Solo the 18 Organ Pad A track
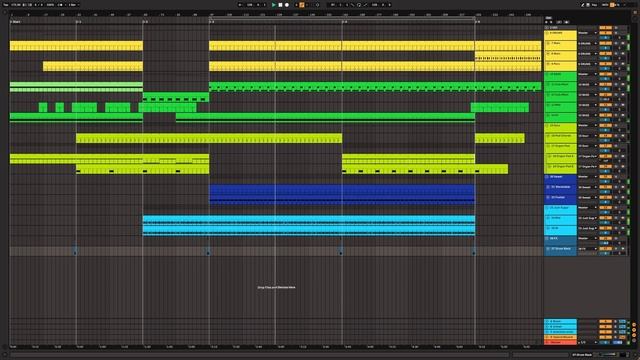Image resolution: width=640 pixels, height=360 pixels. 616,156
